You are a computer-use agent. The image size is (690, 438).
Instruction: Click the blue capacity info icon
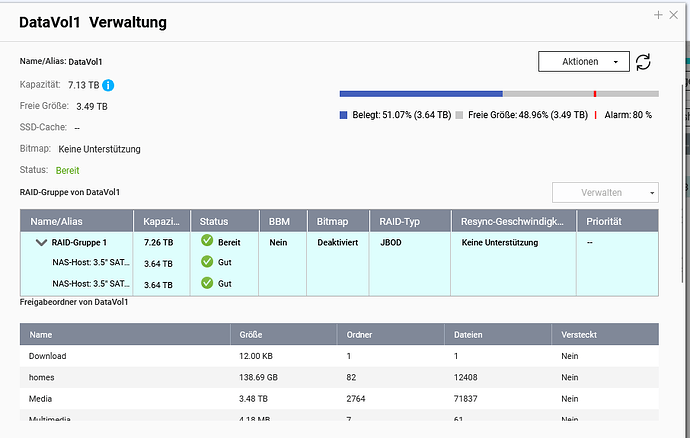108,85
